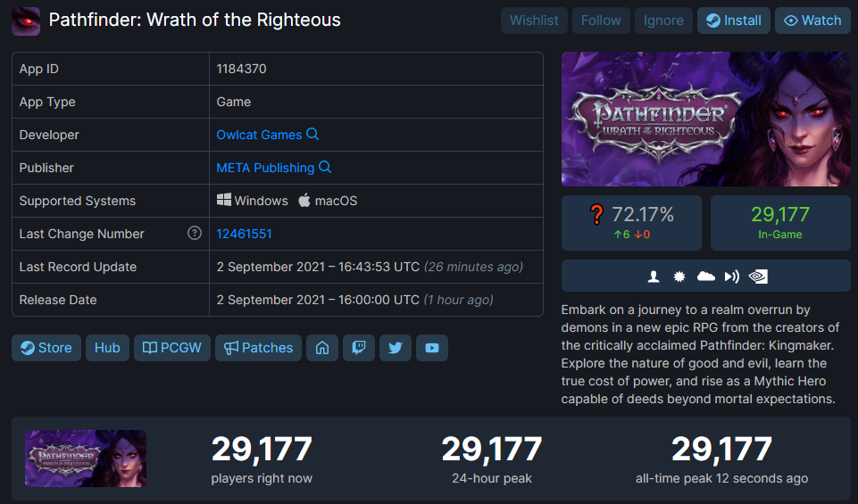Screen dimensions: 858x504
Task: Open the PCGW wiki button
Action: [171, 348]
